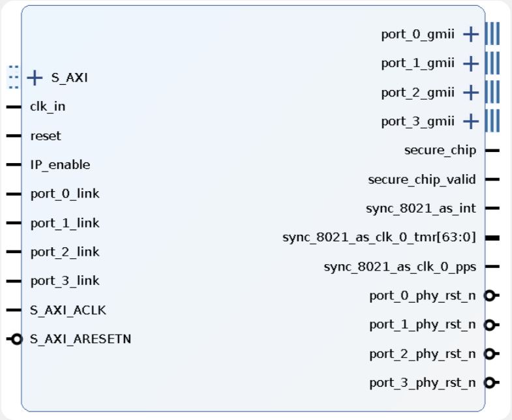Image resolution: width=512 pixels, height=420 pixels.
Task: Expand port_3_gmii bus interface
Action: (470, 121)
